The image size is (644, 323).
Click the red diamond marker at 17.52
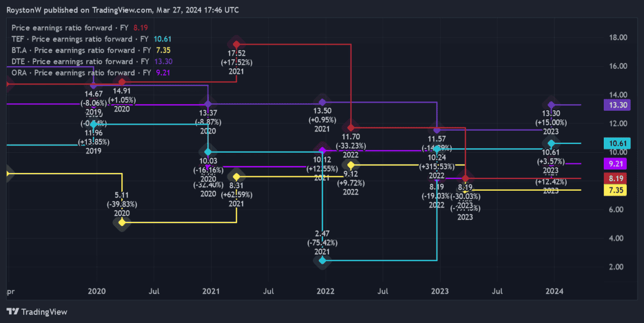[x=236, y=44]
